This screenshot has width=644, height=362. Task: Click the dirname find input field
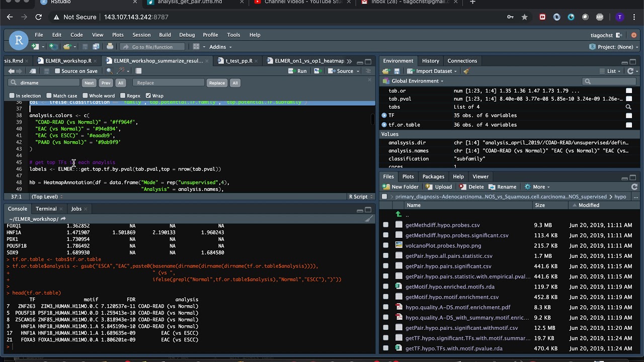pos(45,83)
